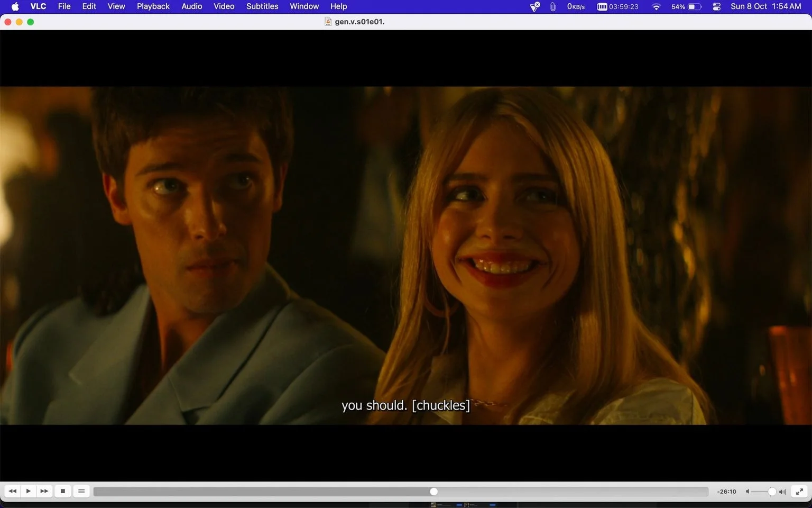
Task: Show the playlist using the list icon
Action: tap(81, 491)
